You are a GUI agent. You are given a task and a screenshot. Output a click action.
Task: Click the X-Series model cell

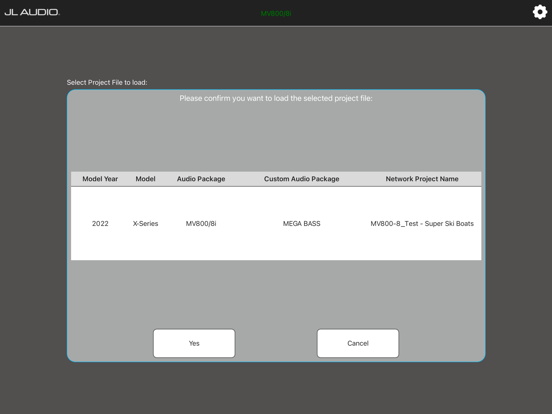click(x=145, y=224)
